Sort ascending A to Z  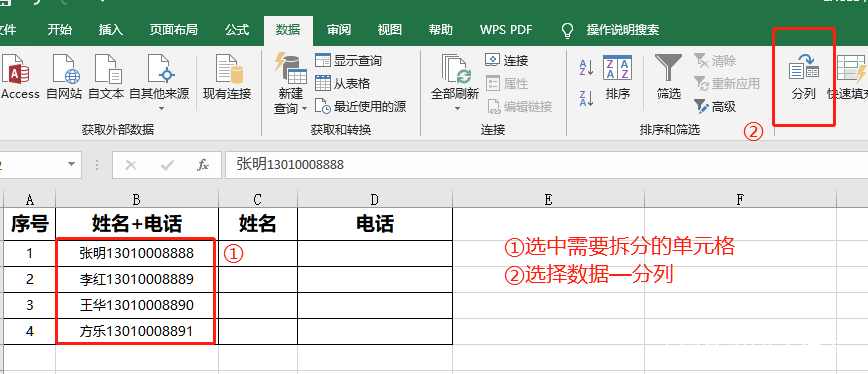587,67
